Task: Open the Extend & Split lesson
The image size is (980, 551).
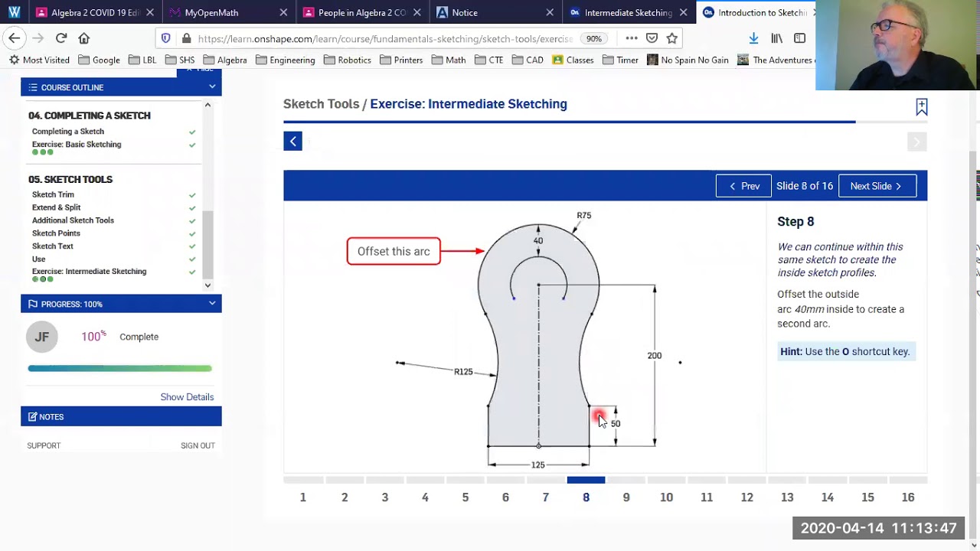Action: point(56,207)
